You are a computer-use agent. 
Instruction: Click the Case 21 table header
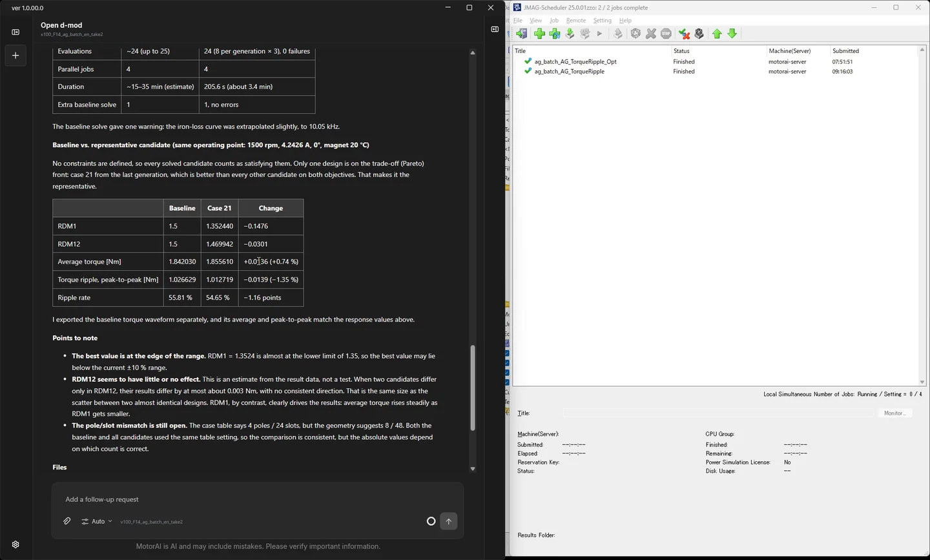click(220, 208)
